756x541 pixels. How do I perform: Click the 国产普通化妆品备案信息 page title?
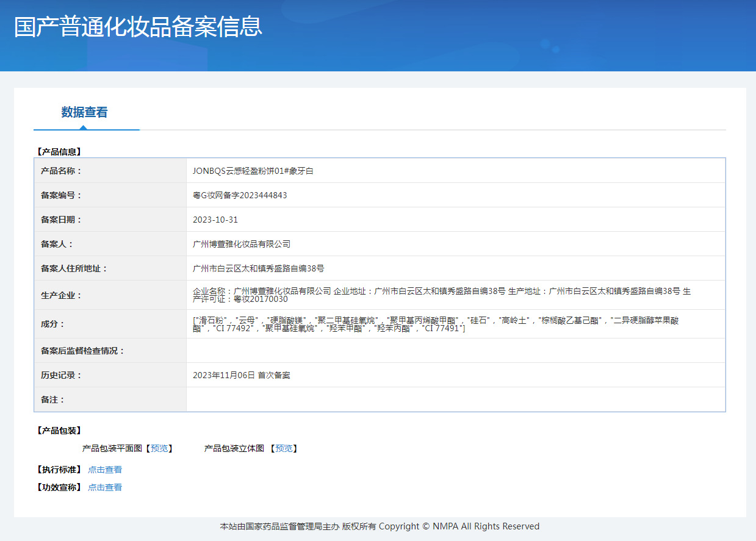pos(138,27)
